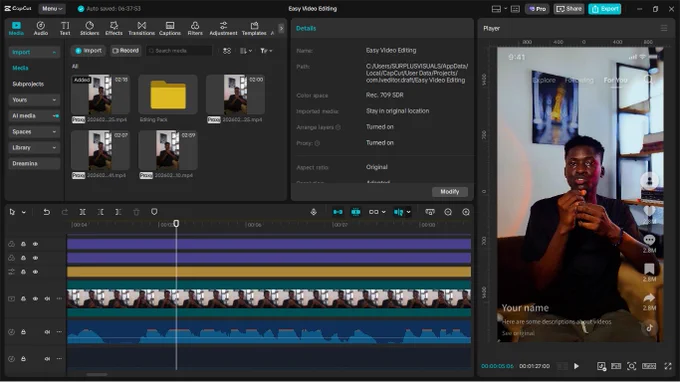Select the 02:00 duration clip thumbnail
Image resolution: width=680 pixels, height=382 pixels.
pos(235,95)
